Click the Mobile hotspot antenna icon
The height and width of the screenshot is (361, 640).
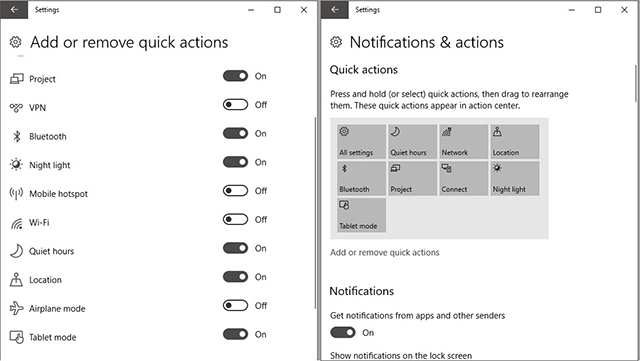pyautogui.click(x=16, y=194)
